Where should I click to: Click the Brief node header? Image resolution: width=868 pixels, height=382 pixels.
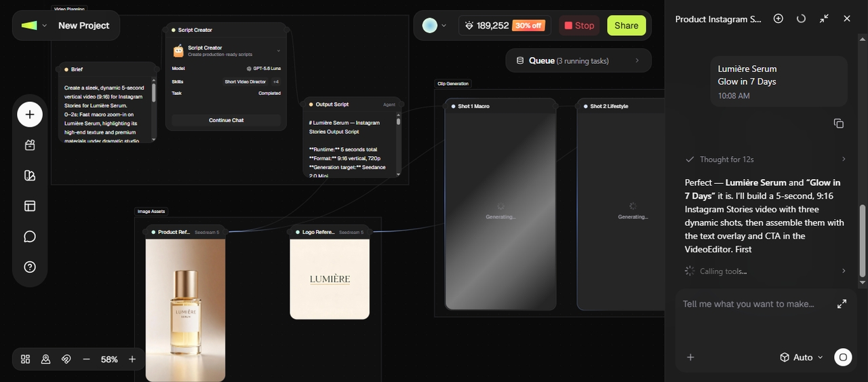click(108, 69)
